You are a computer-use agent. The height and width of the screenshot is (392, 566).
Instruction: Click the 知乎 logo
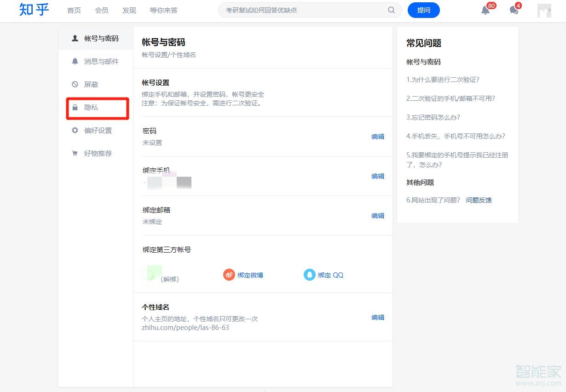click(x=34, y=10)
